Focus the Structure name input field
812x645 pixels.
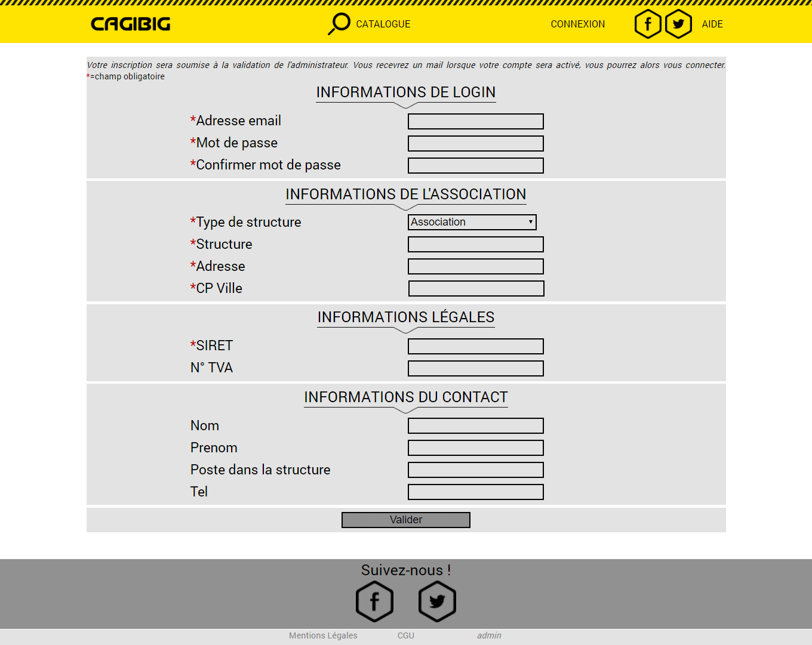(476, 244)
